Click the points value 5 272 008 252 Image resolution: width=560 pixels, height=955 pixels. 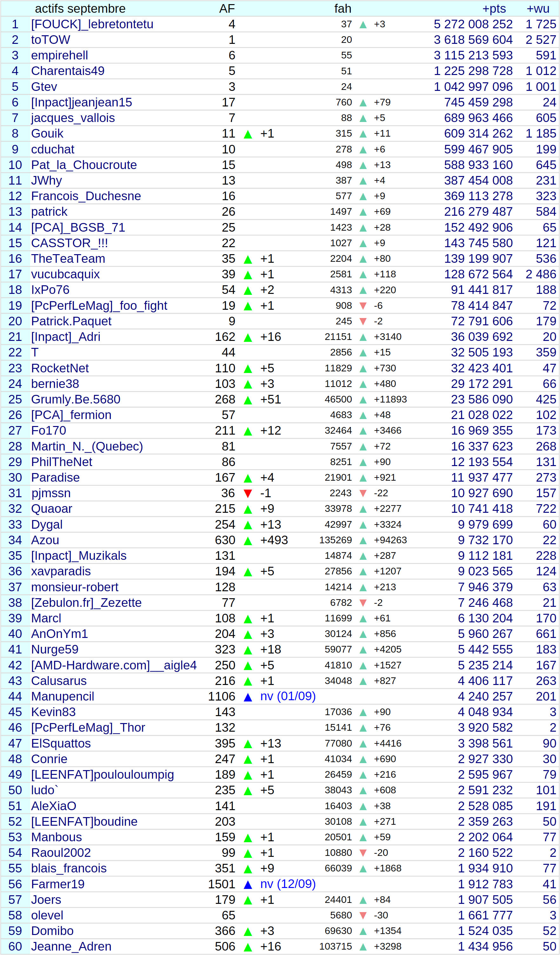click(473, 24)
